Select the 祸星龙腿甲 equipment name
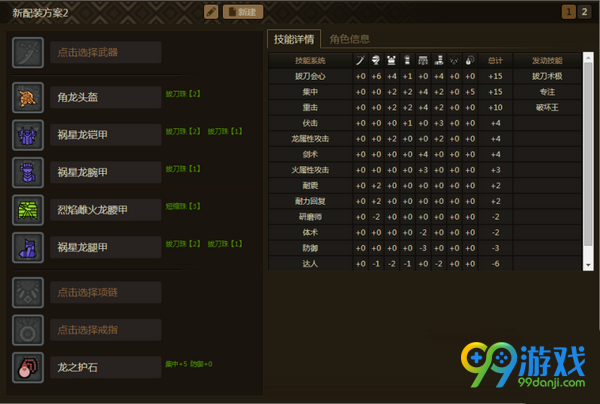This screenshot has height=404, width=600. click(106, 247)
